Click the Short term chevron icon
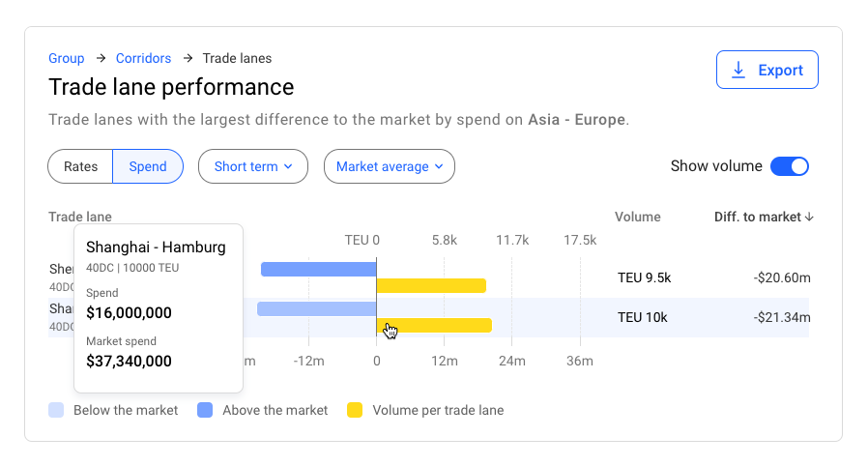 tap(287, 166)
